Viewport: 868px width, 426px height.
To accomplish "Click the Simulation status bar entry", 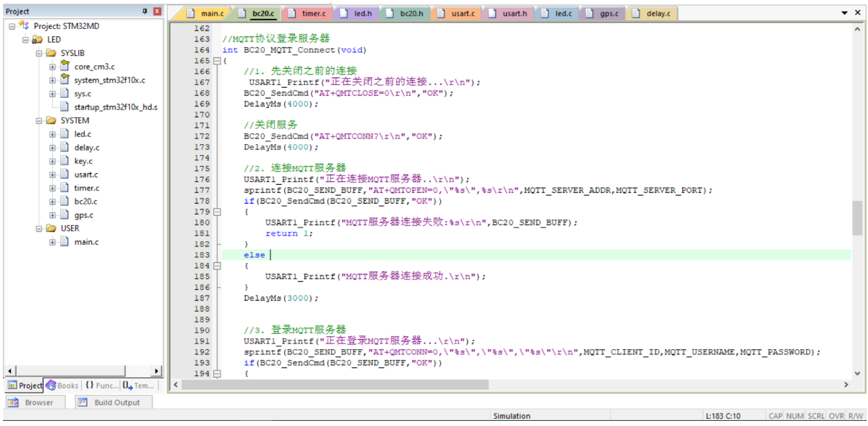I will (512, 416).
